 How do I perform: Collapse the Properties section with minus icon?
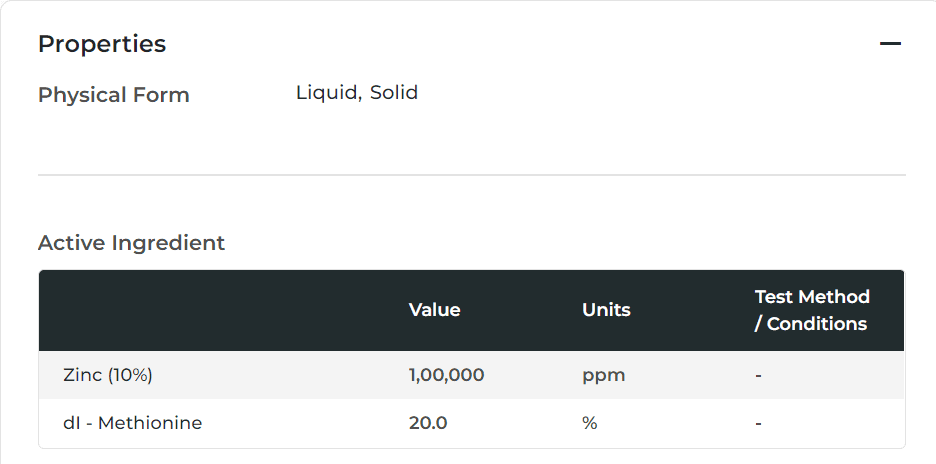click(890, 44)
